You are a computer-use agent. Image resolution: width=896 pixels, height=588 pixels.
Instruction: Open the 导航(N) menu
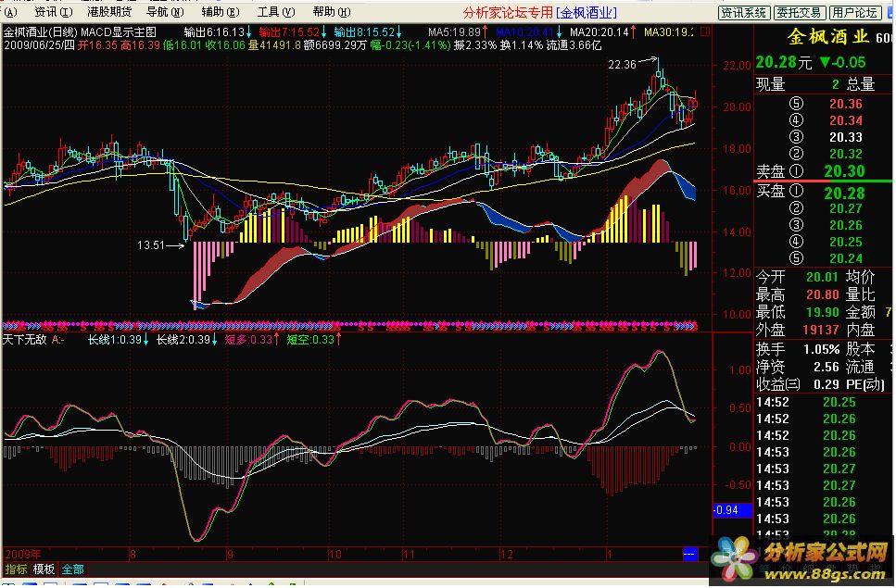coord(165,11)
